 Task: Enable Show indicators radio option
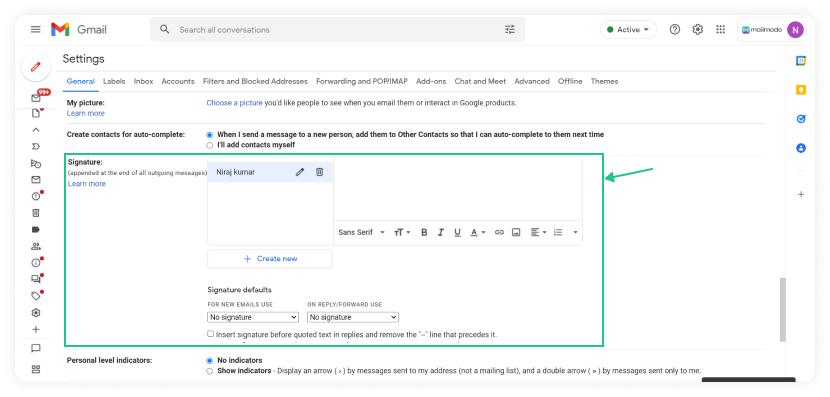point(210,371)
